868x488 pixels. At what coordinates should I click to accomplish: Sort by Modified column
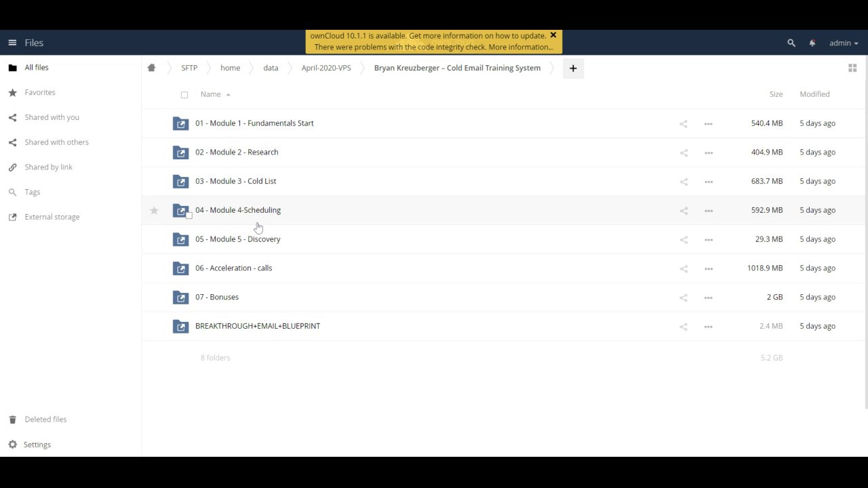(814, 94)
